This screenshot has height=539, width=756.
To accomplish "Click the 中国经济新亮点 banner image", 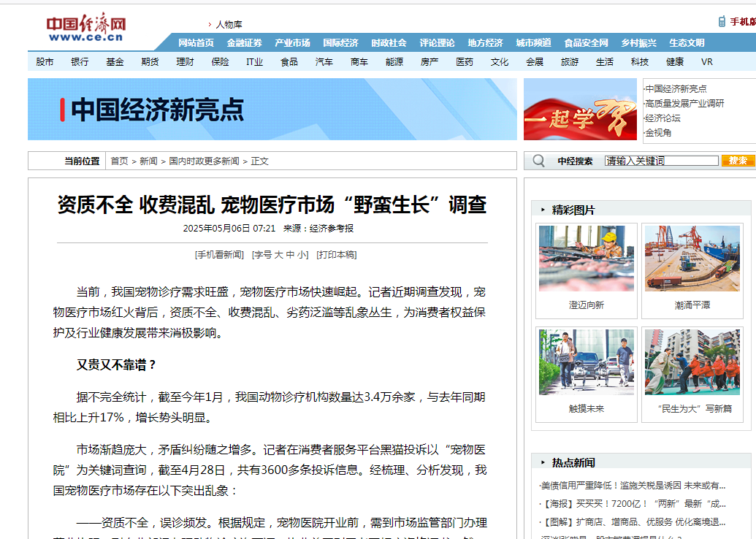I will point(272,110).
